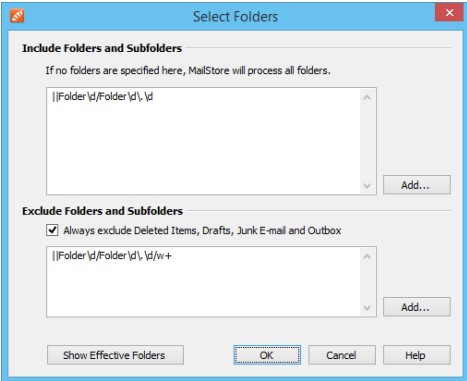This screenshot has width=467, height=381.
Task: Open Help for this dialog
Action: pyautogui.click(x=417, y=355)
